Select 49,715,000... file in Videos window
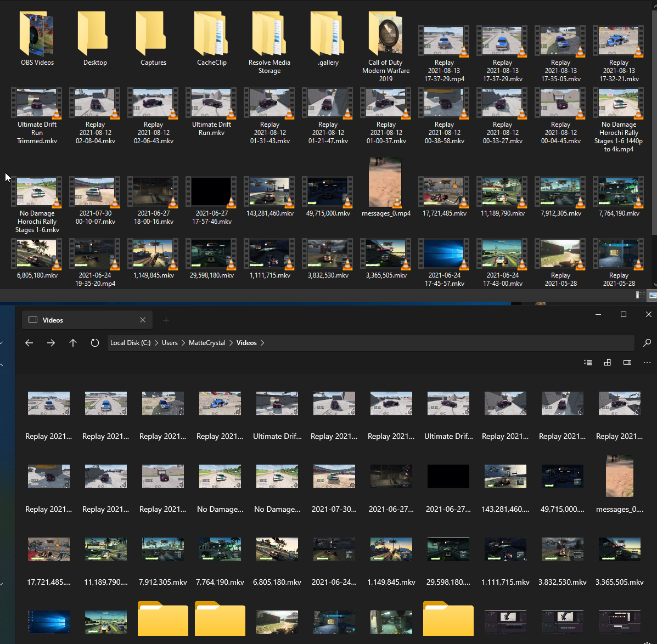 coord(562,488)
